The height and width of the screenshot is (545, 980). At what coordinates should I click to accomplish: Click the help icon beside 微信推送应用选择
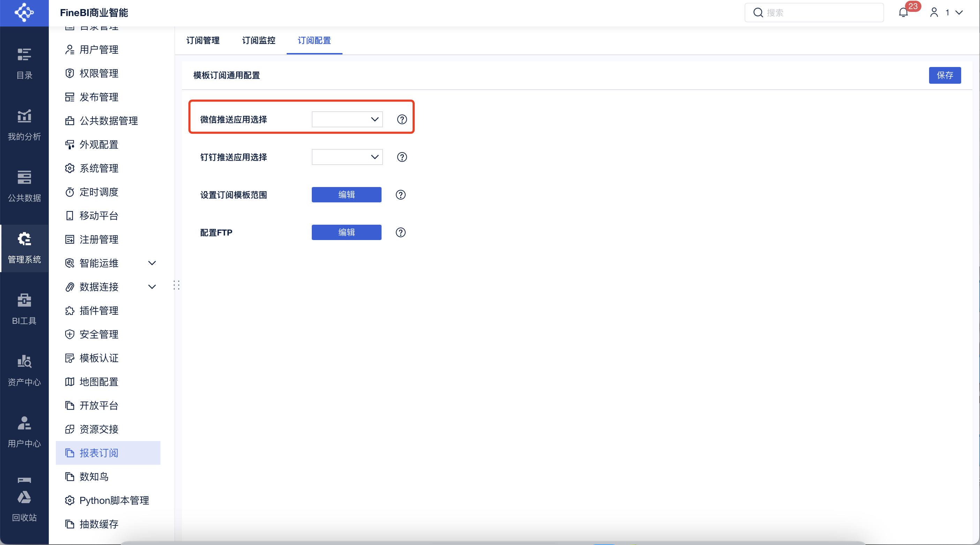402,120
